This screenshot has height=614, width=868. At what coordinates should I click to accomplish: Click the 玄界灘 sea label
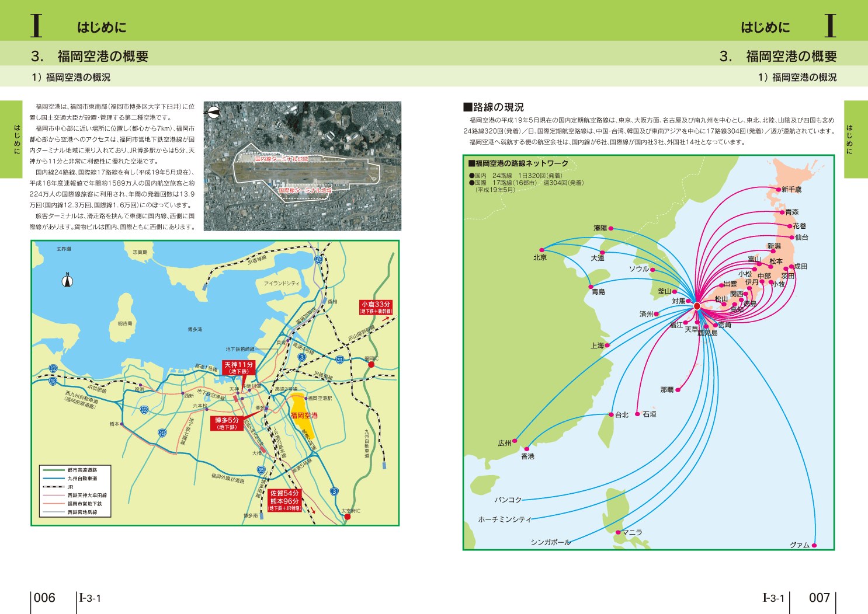pos(64,249)
